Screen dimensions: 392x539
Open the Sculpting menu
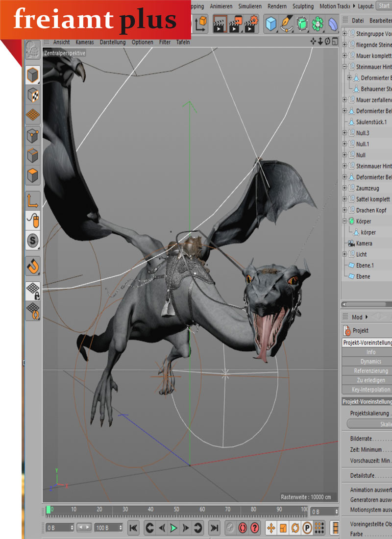pos(303,6)
